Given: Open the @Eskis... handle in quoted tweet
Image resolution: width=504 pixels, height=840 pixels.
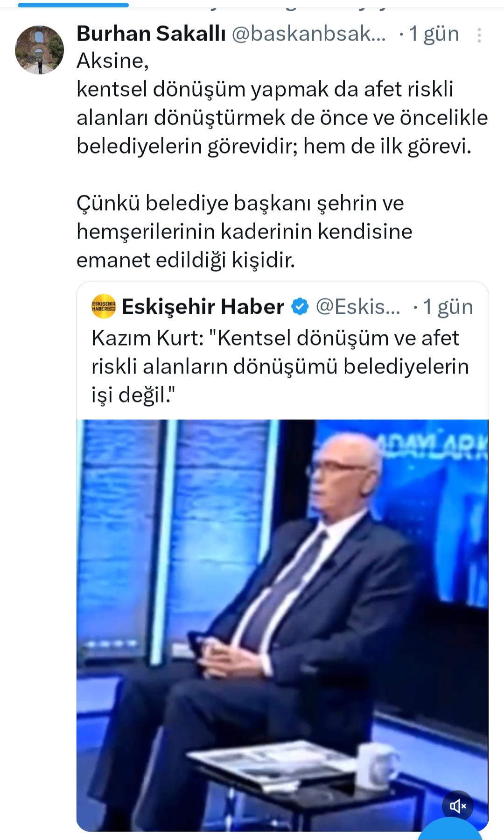Looking at the screenshot, I should tap(358, 307).
